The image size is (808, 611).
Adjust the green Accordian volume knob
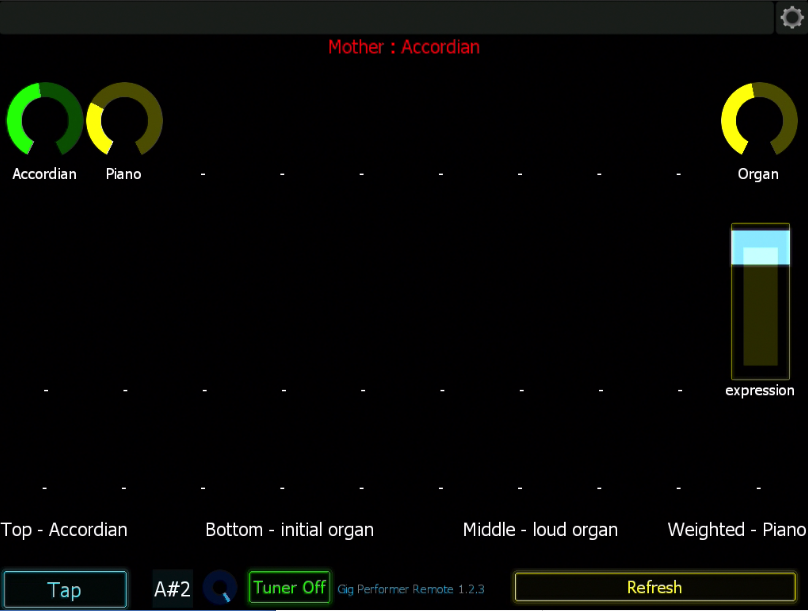45,120
